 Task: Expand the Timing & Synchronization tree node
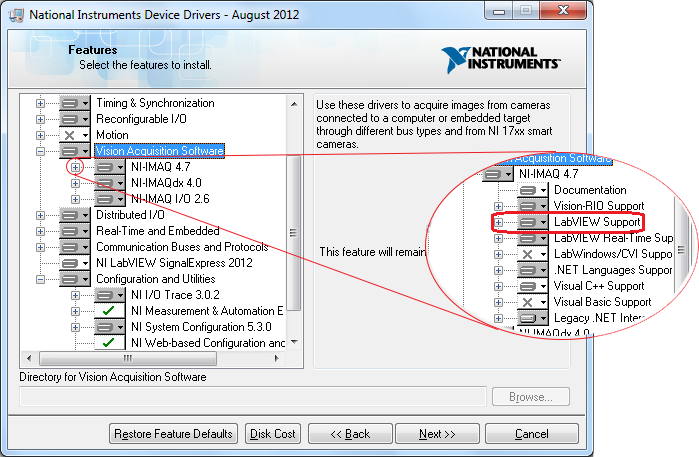coord(41,103)
